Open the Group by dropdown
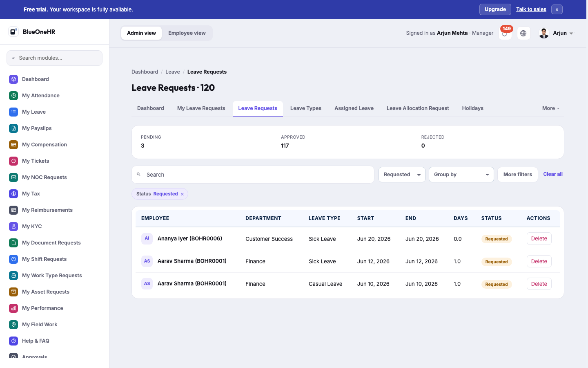Viewport: 588px width, 368px height. [461, 175]
